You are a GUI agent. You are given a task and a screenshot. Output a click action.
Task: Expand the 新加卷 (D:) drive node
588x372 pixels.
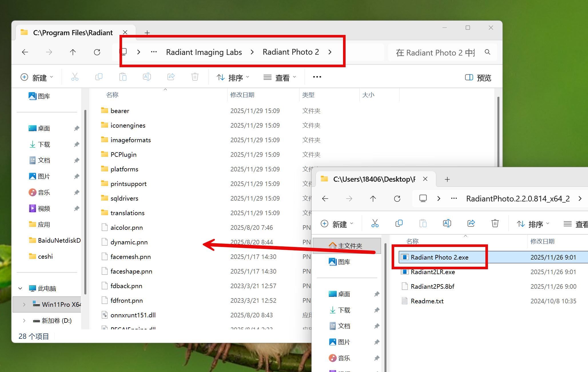pyautogui.click(x=24, y=320)
